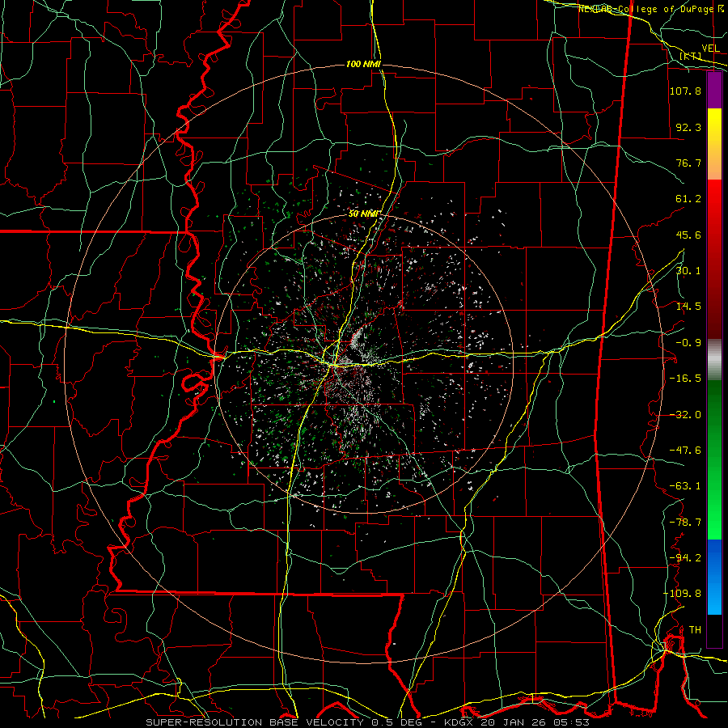Screen dimensions: 728x728
Task: Click the 76.7 velocity scale value
Action: 688,163
